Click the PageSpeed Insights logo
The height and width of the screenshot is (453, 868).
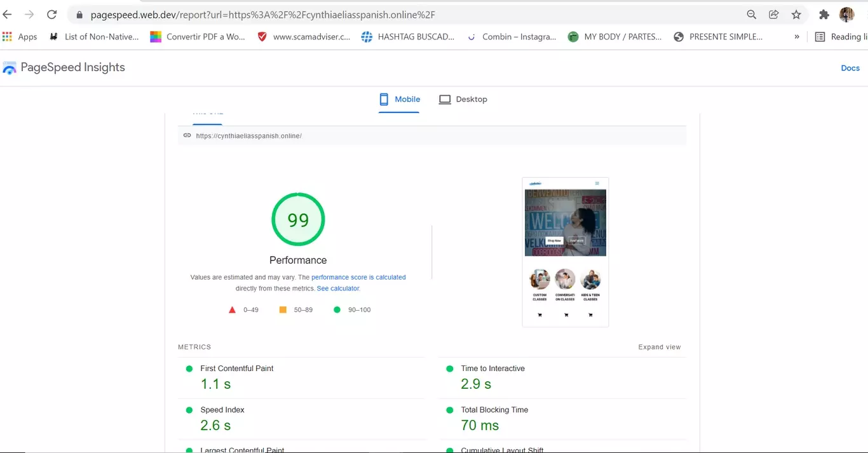coord(64,67)
